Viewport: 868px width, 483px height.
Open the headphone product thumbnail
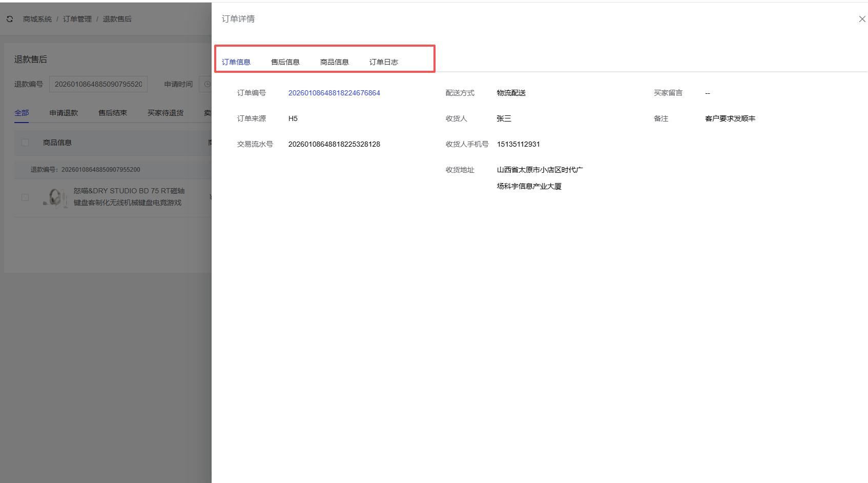55,197
